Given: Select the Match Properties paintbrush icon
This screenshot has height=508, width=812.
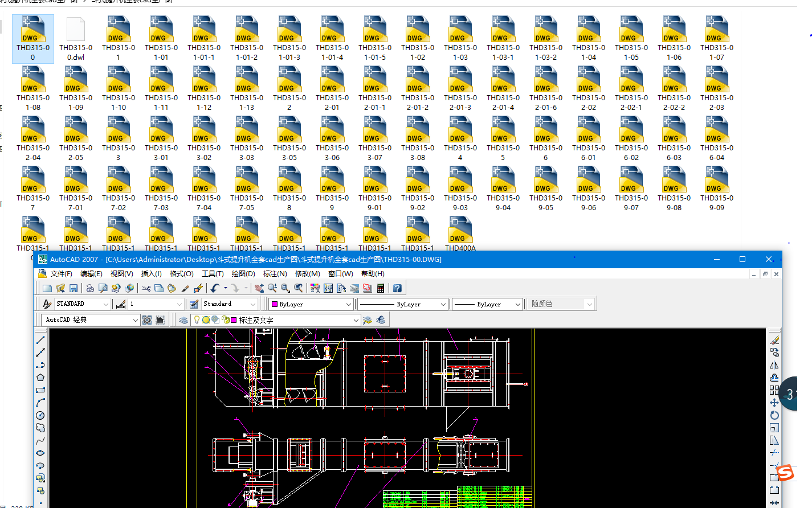Looking at the screenshot, I should click(x=185, y=288).
